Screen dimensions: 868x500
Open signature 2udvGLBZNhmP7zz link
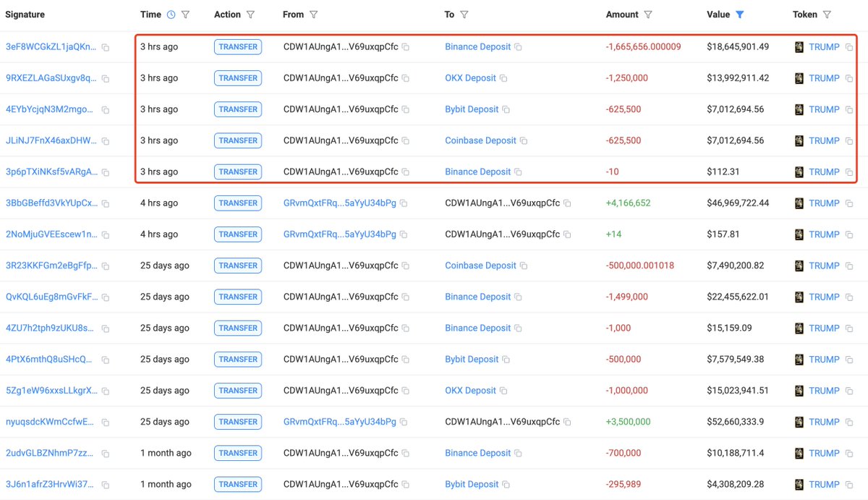coord(51,453)
